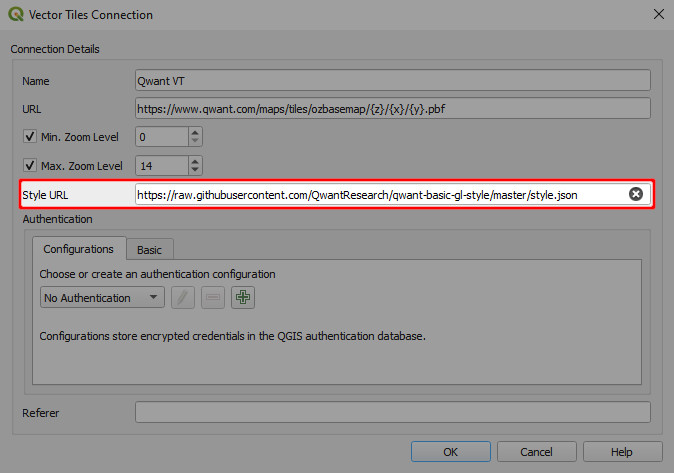Remove selected authentication configuration minus icon
The image size is (674, 473).
[x=213, y=298]
